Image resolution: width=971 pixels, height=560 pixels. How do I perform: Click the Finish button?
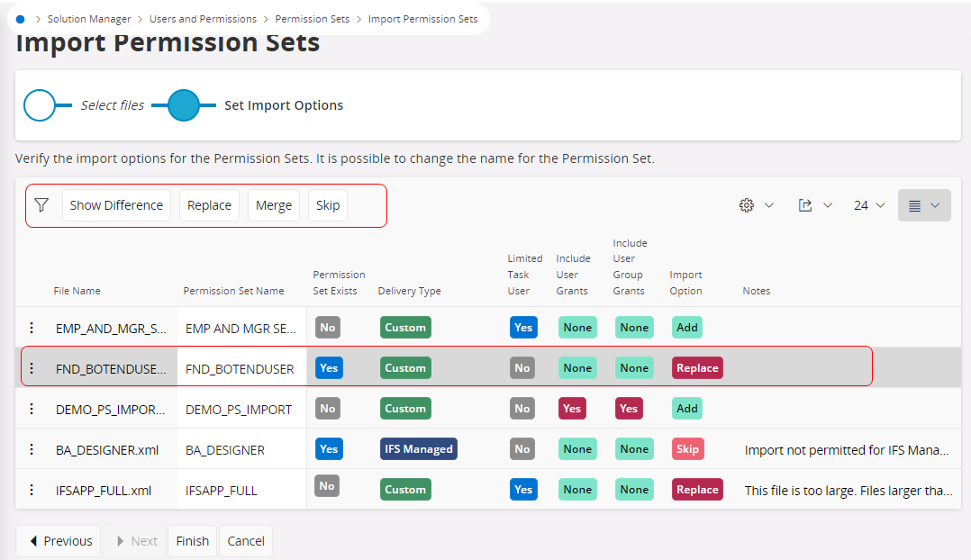[x=192, y=540]
